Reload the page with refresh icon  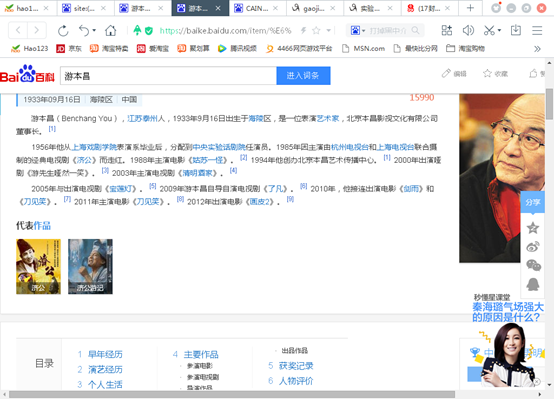point(63,31)
